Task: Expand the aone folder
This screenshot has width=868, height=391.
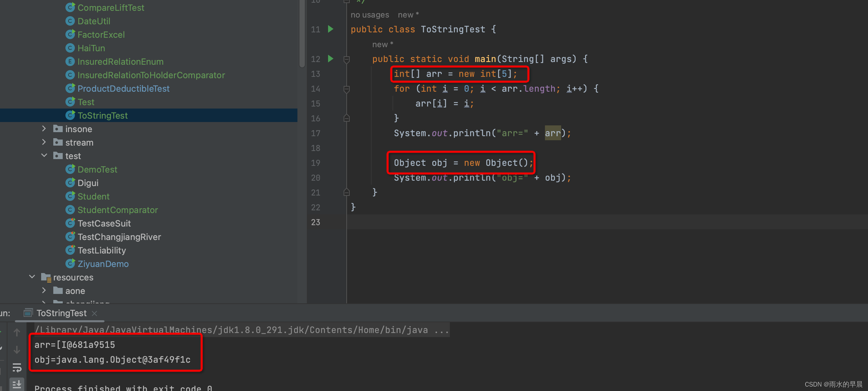Action: (44, 290)
